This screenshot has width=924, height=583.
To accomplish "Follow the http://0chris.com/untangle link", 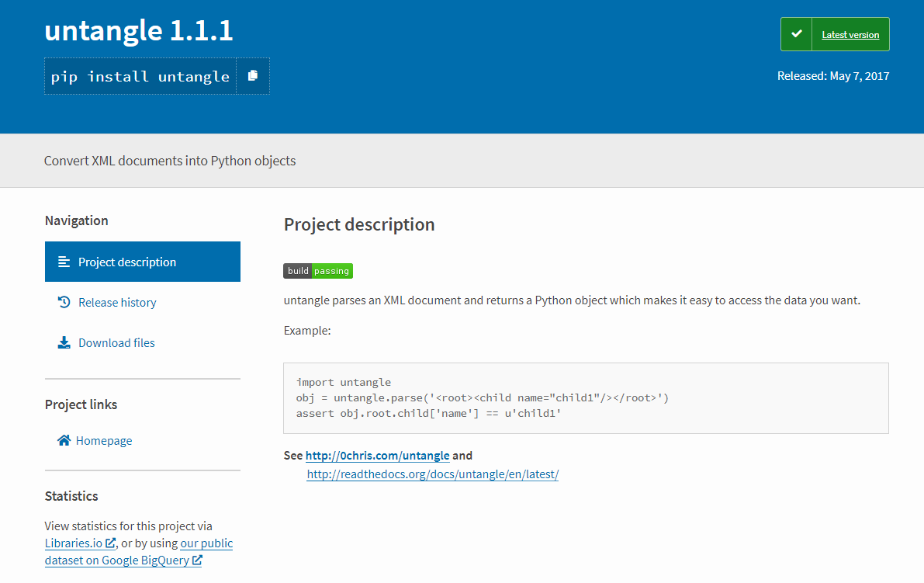I will (378, 456).
